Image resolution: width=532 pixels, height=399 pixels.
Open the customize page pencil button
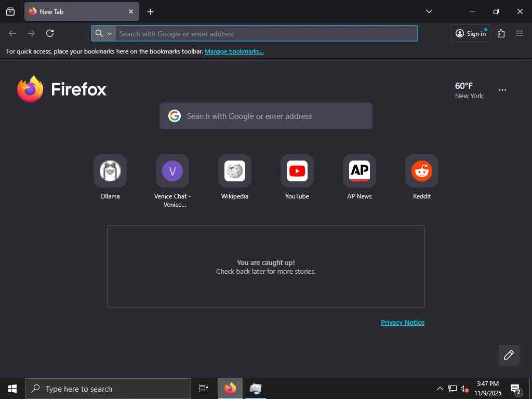coord(509,355)
